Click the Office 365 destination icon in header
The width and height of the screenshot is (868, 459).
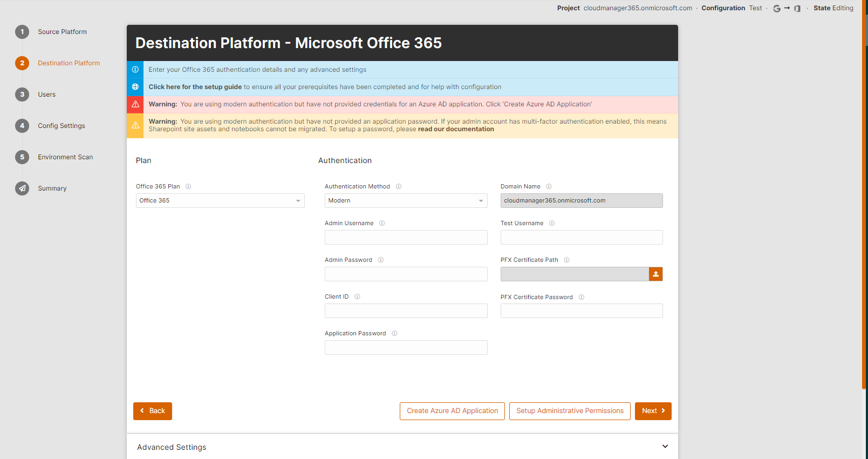(797, 9)
